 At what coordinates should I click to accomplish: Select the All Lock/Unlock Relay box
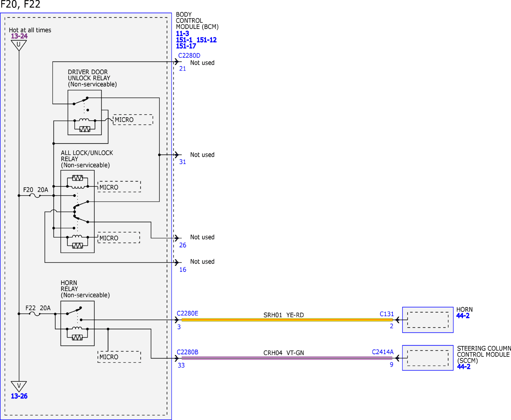point(77,211)
